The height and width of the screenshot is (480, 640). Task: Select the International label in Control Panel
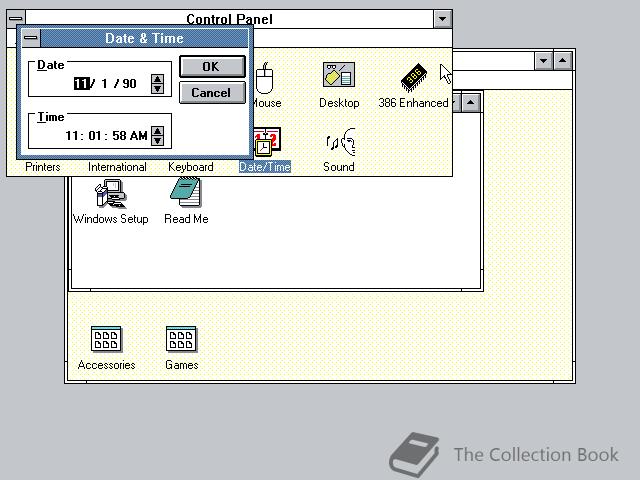[117, 167]
